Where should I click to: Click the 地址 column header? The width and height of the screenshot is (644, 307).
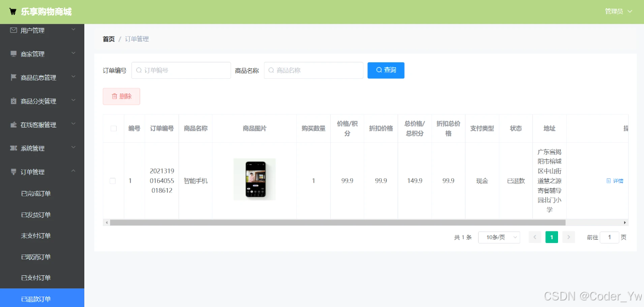(550, 129)
